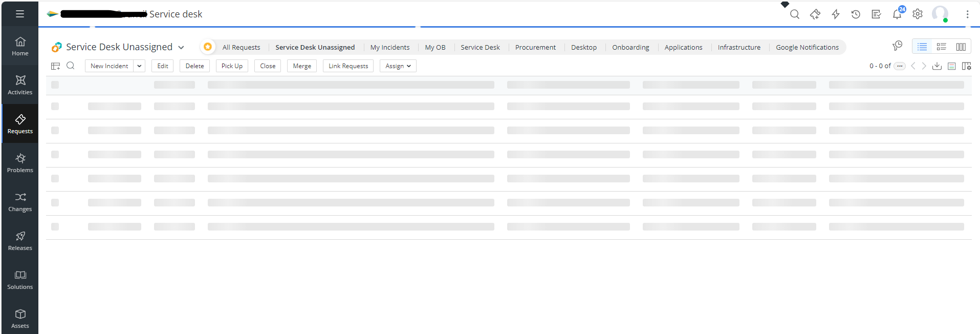Click the Delete button
This screenshot has width=980, height=334.
[x=194, y=66]
